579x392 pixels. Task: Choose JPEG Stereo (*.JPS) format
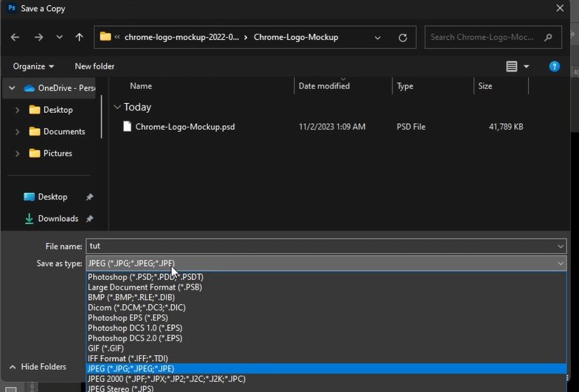326,388
